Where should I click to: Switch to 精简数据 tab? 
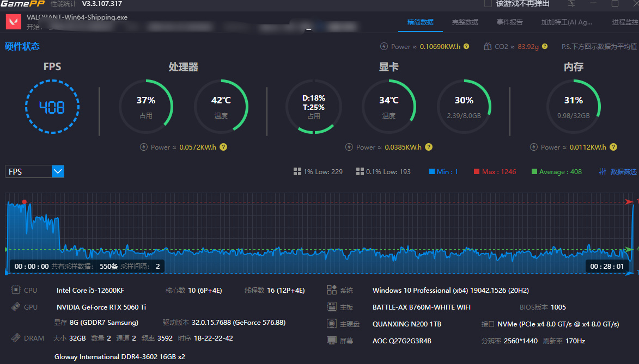pyautogui.click(x=421, y=22)
